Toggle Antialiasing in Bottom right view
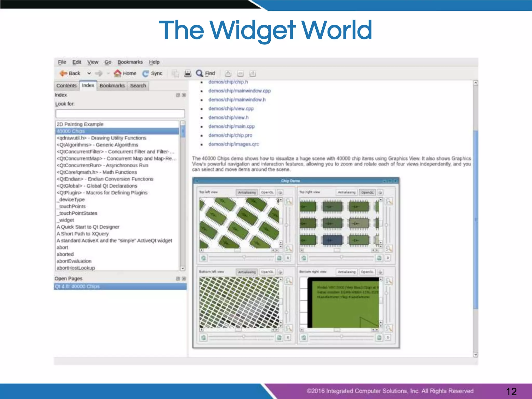Image resolution: width=532 pixels, height=399 pixels. pos(347,272)
